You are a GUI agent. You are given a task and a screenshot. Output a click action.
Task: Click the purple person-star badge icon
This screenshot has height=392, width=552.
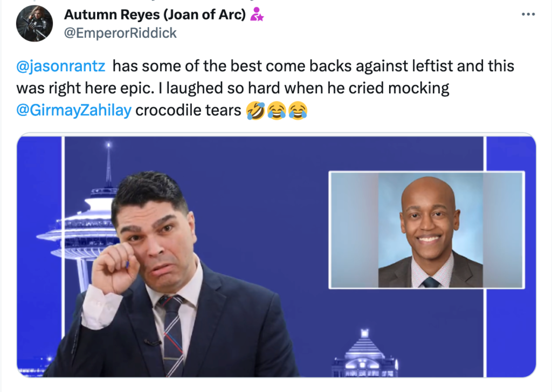(257, 15)
